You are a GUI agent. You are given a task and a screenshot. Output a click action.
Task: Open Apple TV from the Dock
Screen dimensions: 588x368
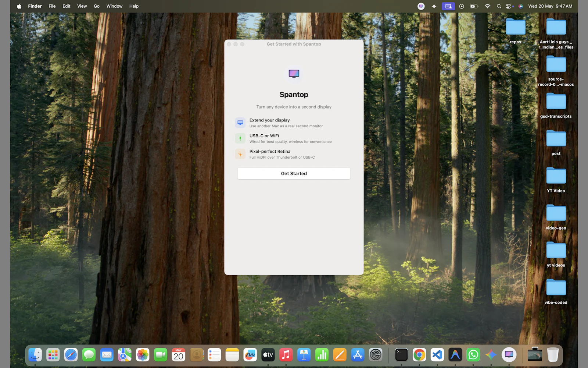click(x=268, y=355)
